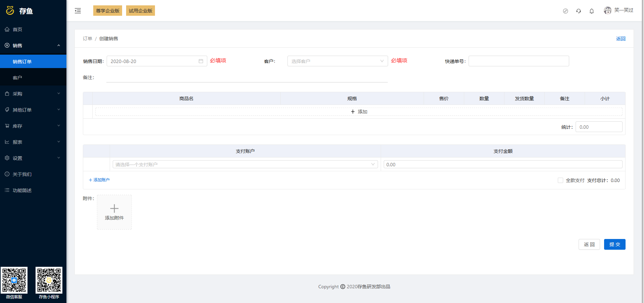Click the 小计 column header
The height and width of the screenshot is (303, 644).
click(605, 99)
